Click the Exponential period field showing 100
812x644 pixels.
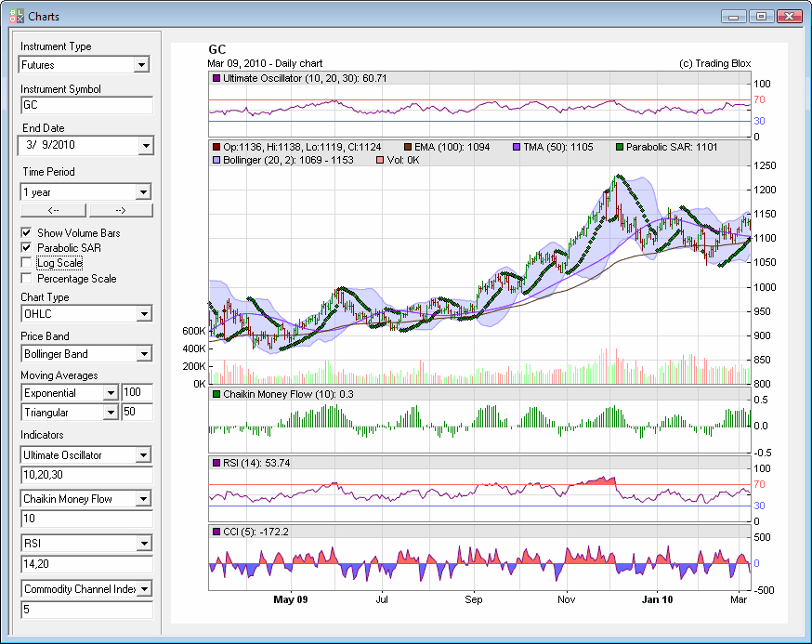pos(137,392)
